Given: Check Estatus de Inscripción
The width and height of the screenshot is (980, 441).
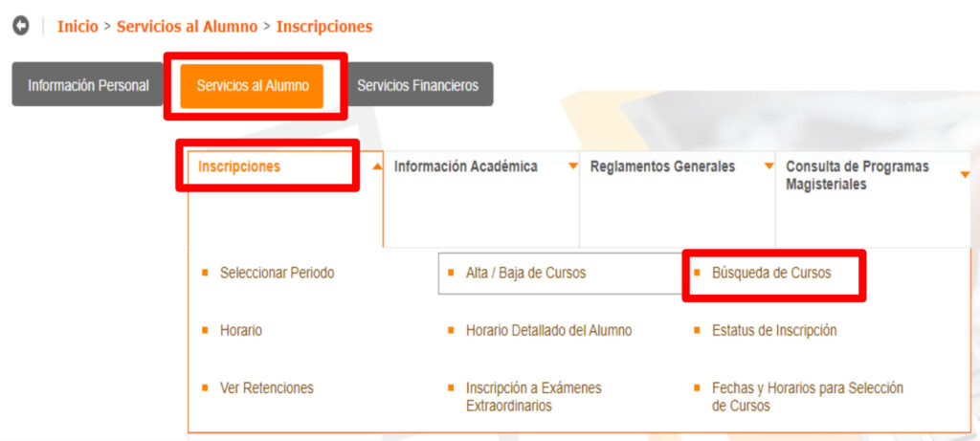Looking at the screenshot, I should point(774,330).
